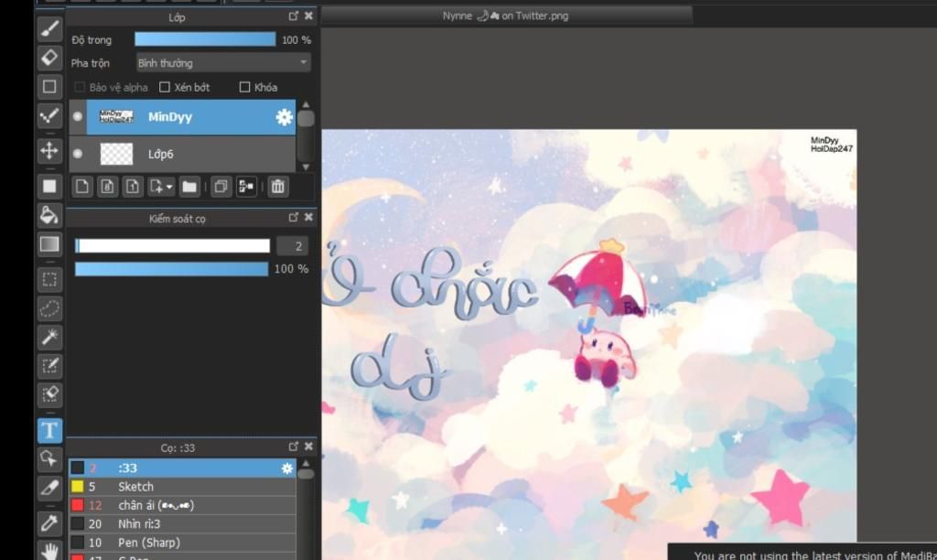Select the Curve snap tool icon
This screenshot has height=560, width=937.
pyautogui.click(x=49, y=115)
